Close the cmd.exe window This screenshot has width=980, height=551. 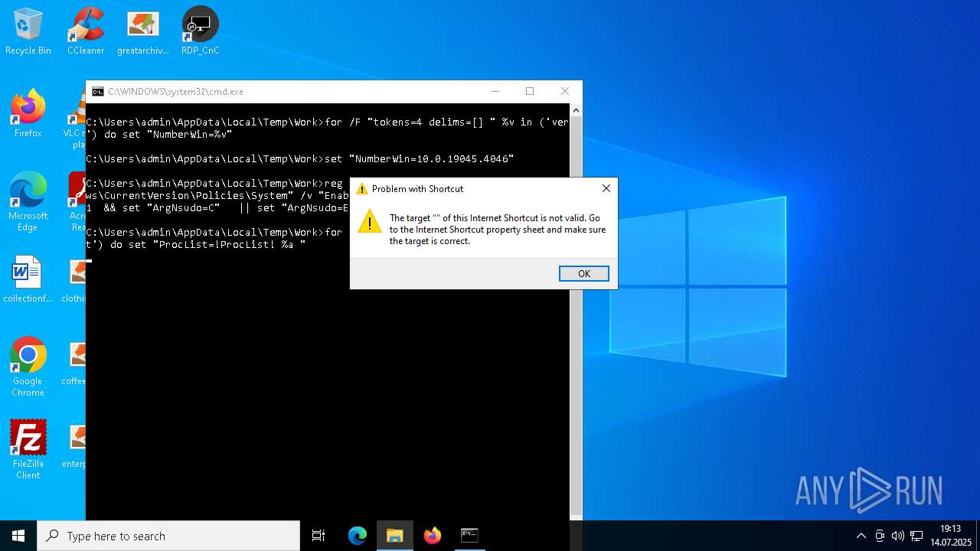pos(565,91)
